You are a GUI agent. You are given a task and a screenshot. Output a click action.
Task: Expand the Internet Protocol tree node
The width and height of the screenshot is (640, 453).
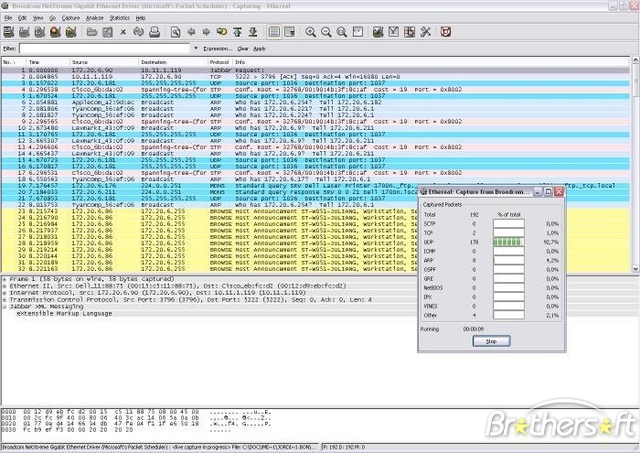coord(4,293)
